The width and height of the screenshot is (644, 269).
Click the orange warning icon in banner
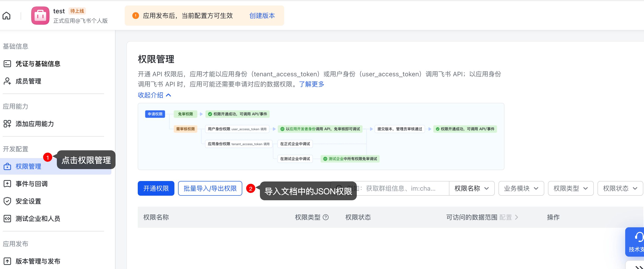[x=135, y=16]
